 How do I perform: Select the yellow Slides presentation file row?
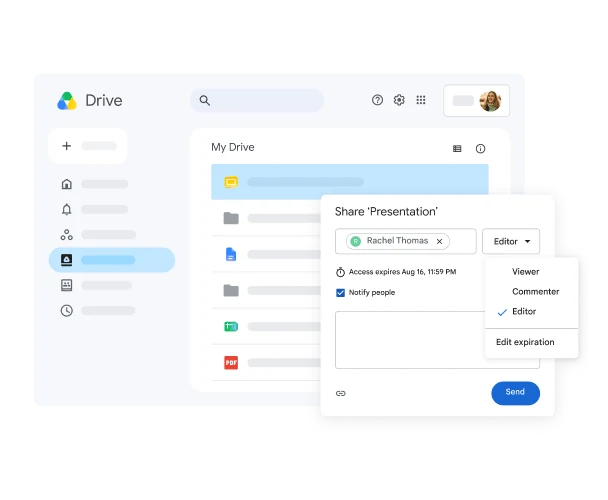point(350,182)
